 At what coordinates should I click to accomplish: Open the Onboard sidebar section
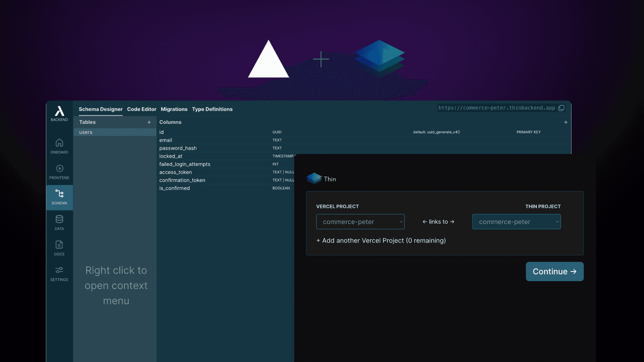coord(59,146)
